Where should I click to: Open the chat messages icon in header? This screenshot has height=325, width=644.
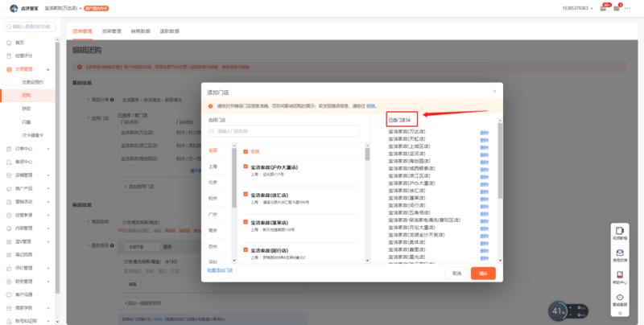[x=616, y=8]
